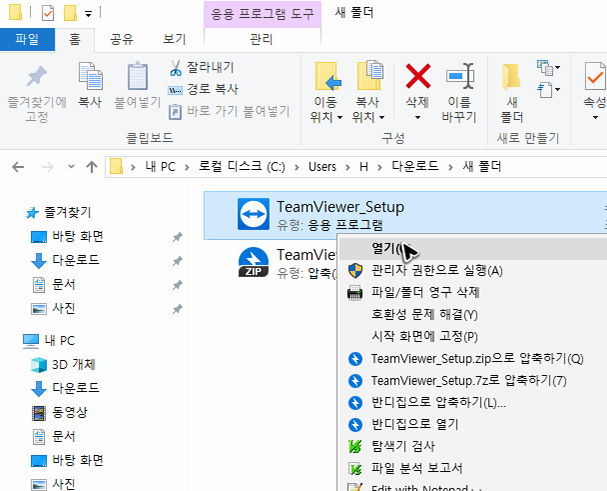
Task: Open the Customize Quick Access Toolbar dropdown
Action: point(88,14)
